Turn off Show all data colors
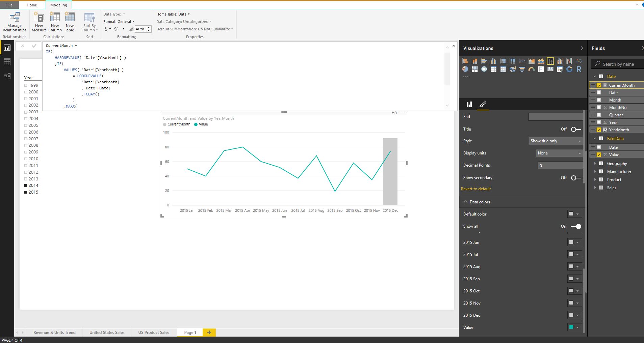 tap(576, 226)
